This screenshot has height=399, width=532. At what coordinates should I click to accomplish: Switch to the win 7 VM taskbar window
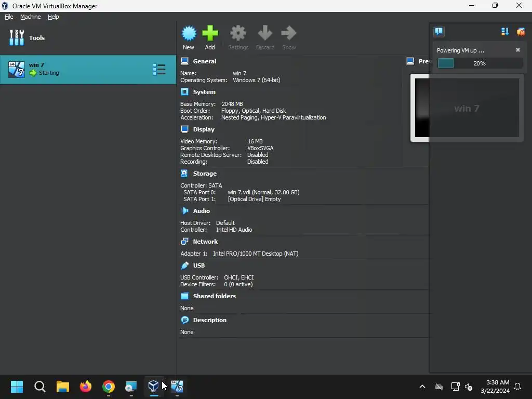pos(177,387)
